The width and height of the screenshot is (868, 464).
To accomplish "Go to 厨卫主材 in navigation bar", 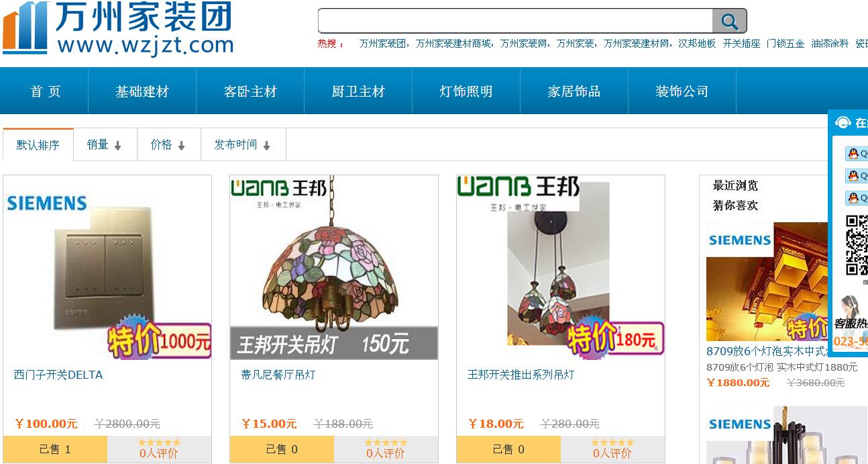I will 358,91.
